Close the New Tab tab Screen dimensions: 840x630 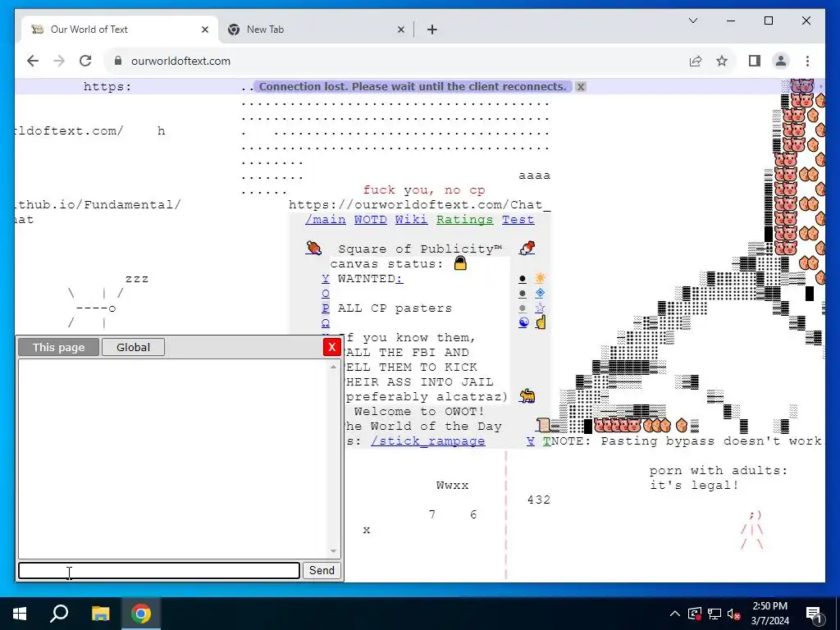point(400,30)
